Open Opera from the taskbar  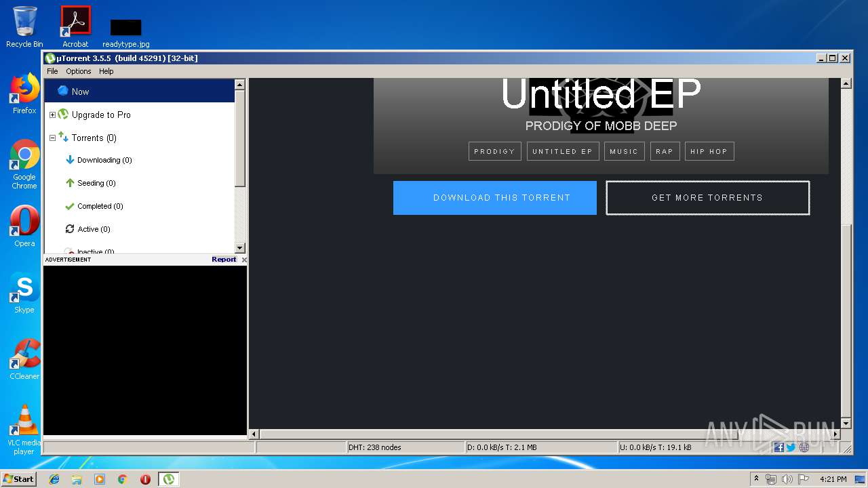pyautogui.click(x=145, y=479)
